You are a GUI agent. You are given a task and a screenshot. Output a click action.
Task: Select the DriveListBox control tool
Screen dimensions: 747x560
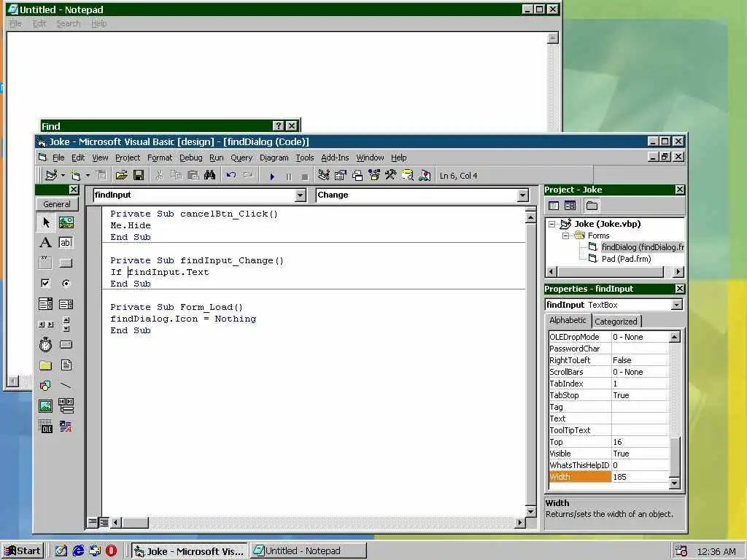(x=66, y=345)
